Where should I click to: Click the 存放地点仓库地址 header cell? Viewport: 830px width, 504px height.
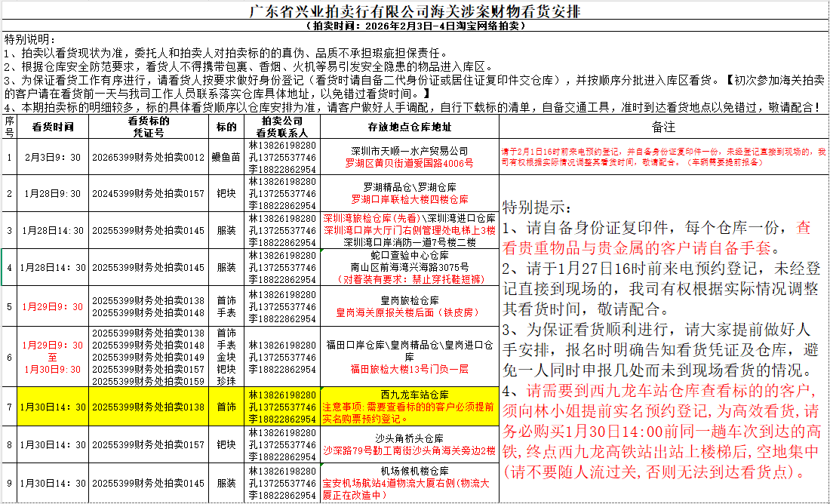point(410,127)
